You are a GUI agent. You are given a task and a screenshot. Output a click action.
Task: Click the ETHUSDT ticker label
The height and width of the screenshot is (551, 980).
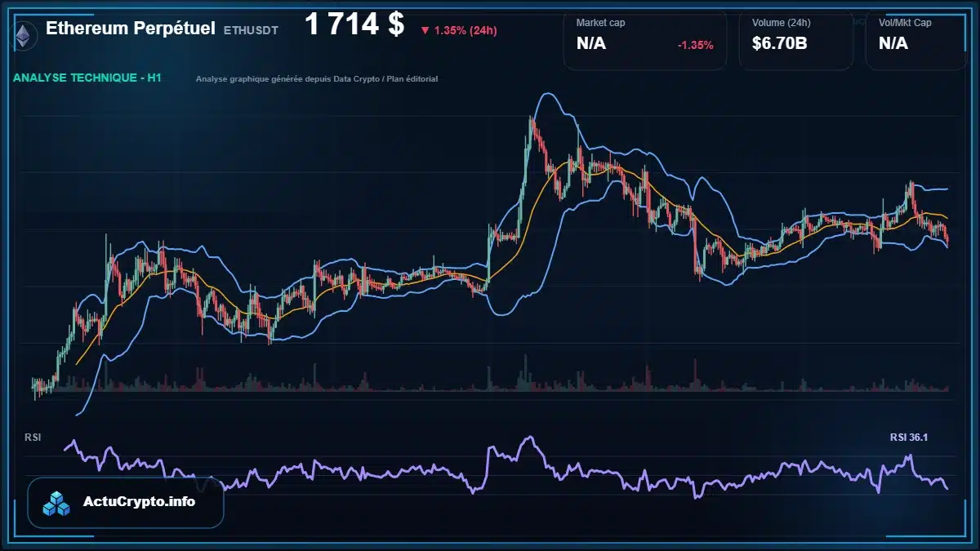pyautogui.click(x=251, y=30)
